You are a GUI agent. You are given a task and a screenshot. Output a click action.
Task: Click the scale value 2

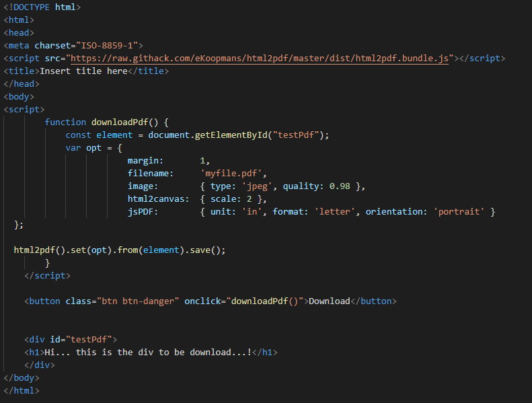(x=250, y=199)
